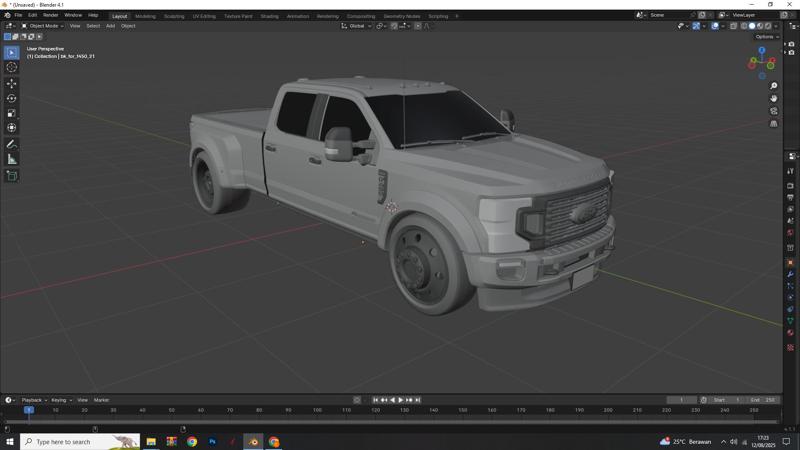800x450 pixels.
Task: Click the Scene name field
Action: click(x=667, y=15)
